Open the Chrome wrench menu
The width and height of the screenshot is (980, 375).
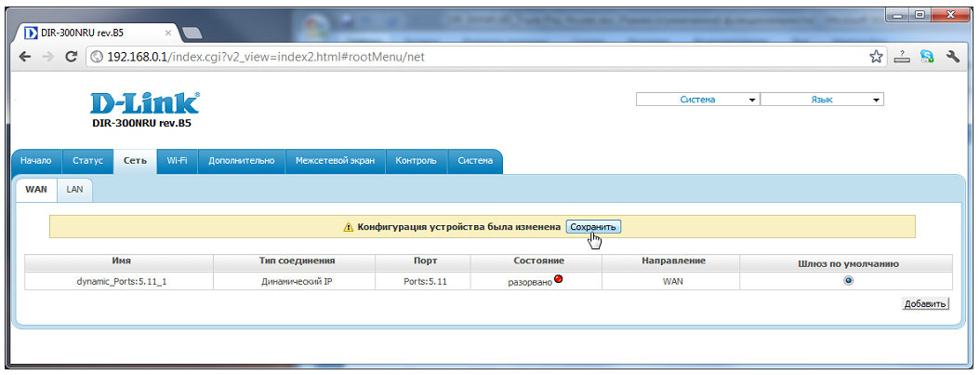click(x=952, y=57)
